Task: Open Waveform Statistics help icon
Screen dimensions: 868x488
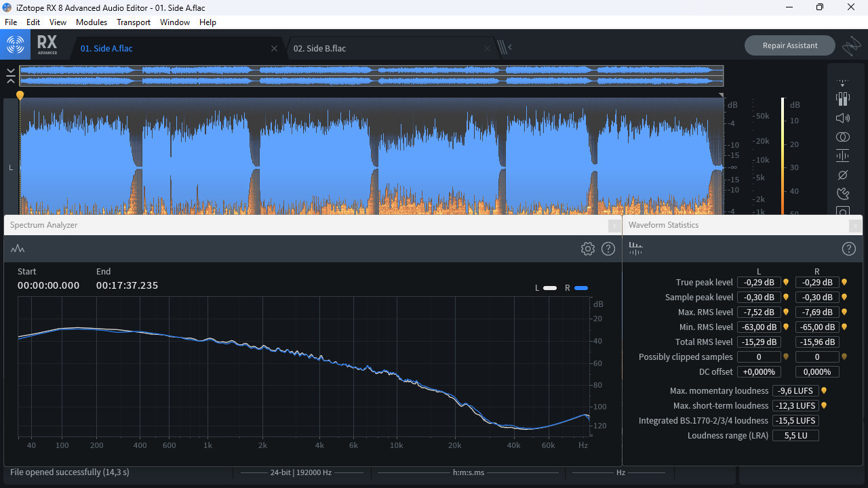Action: pyautogui.click(x=848, y=249)
